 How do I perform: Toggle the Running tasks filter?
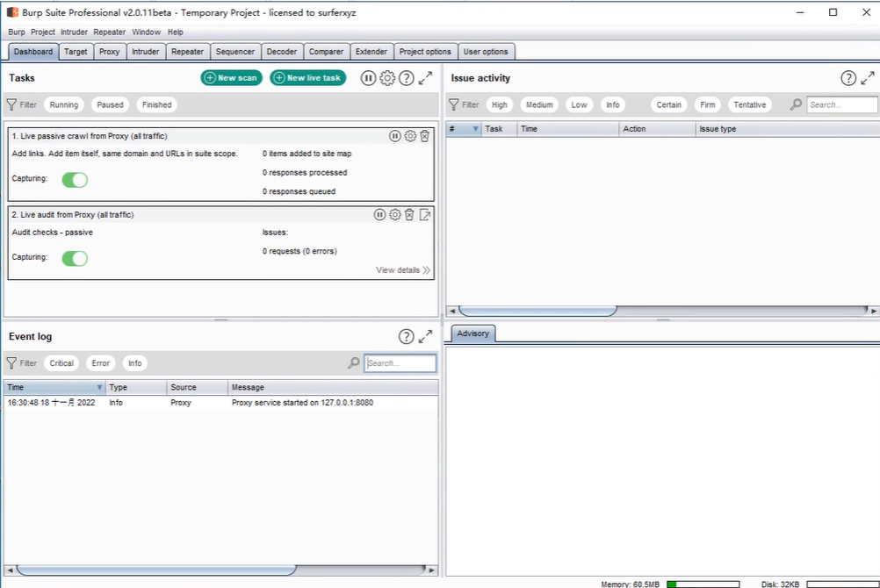tap(64, 104)
